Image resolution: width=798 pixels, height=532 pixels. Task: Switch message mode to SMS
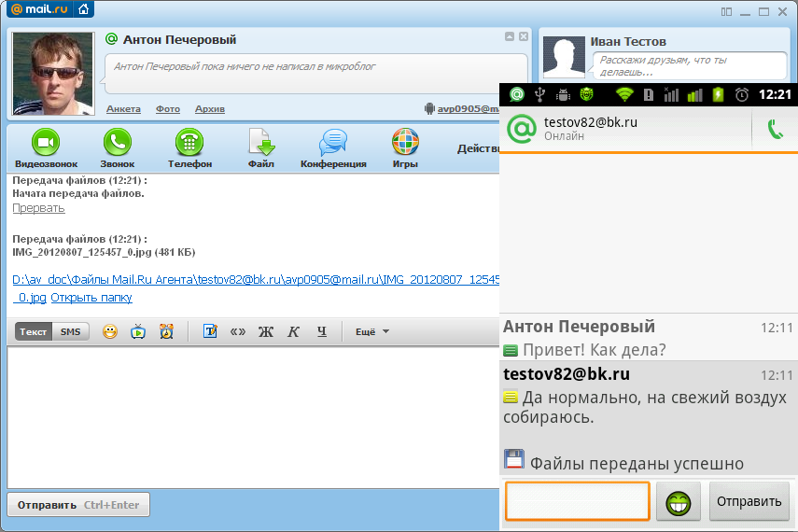(70, 331)
